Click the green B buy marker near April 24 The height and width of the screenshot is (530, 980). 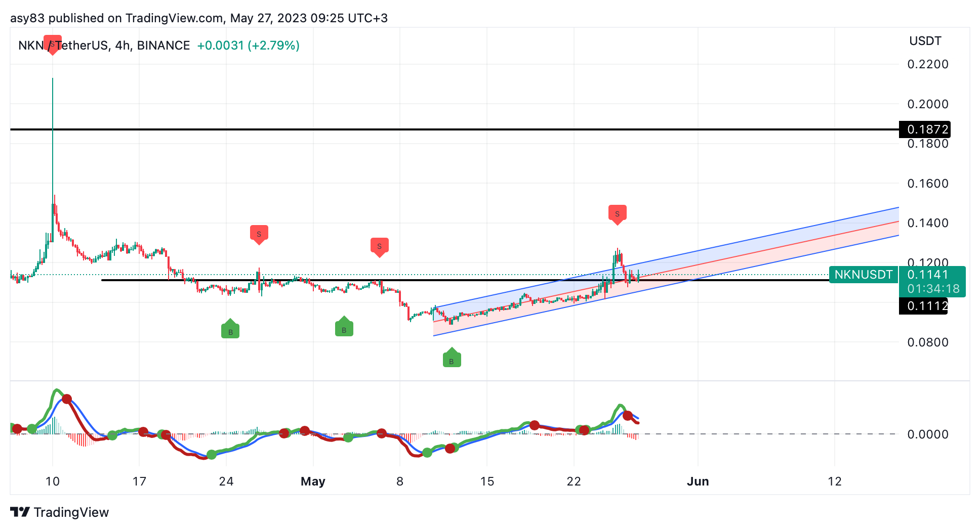click(230, 329)
